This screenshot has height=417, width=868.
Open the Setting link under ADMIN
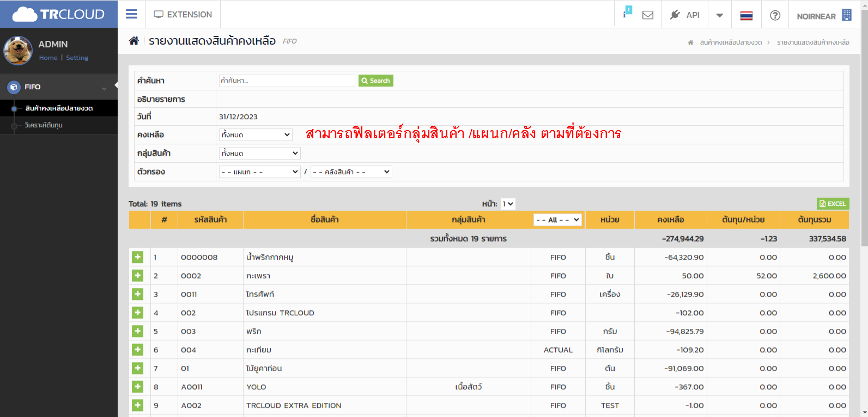pos(77,58)
